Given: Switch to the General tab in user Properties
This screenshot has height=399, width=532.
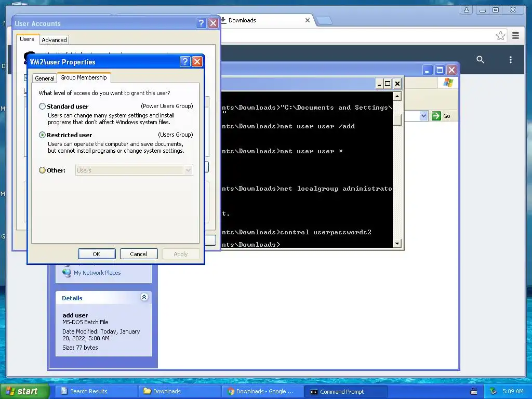Looking at the screenshot, I should click(x=45, y=78).
